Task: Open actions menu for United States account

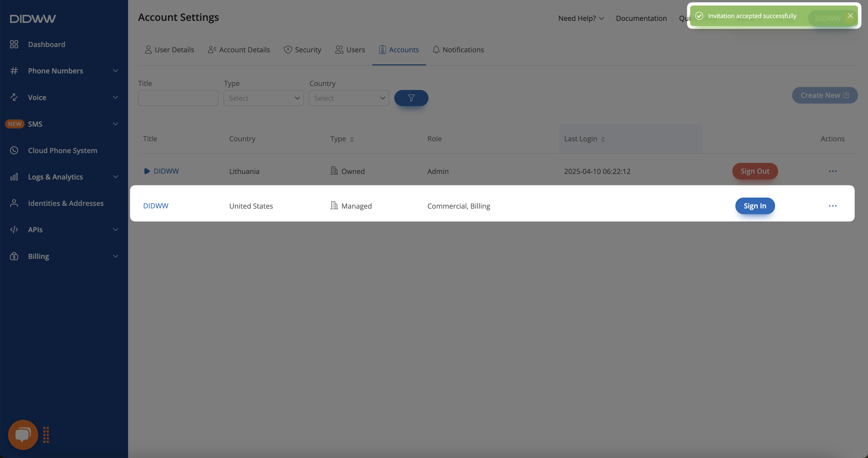Action: (x=833, y=206)
